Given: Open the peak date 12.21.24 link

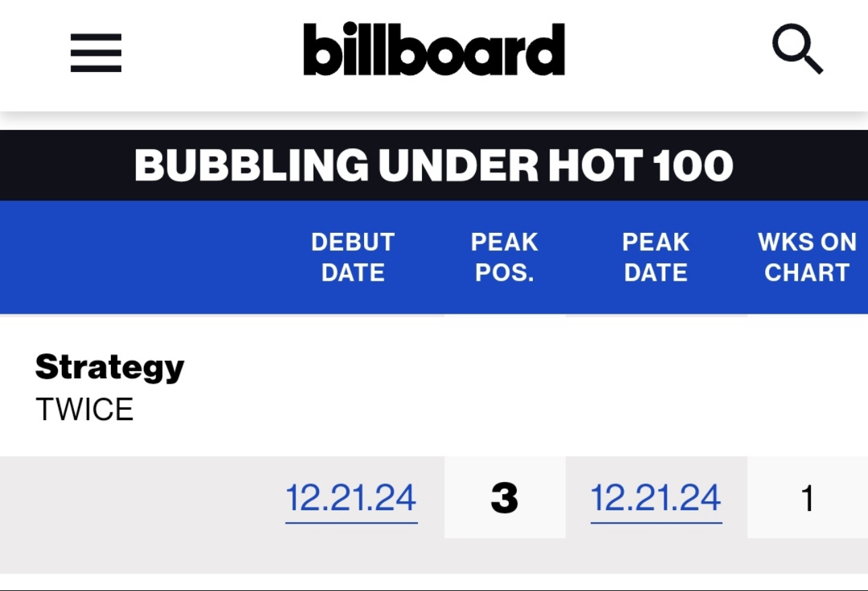Looking at the screenshot, I should coord(656,499).
